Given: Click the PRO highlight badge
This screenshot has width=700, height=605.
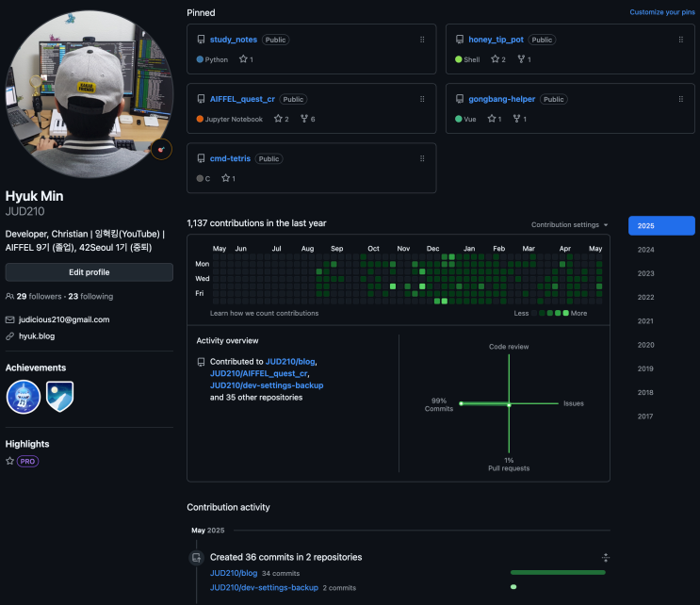Looking at the screenshot, I should click(x=27, y=461).
